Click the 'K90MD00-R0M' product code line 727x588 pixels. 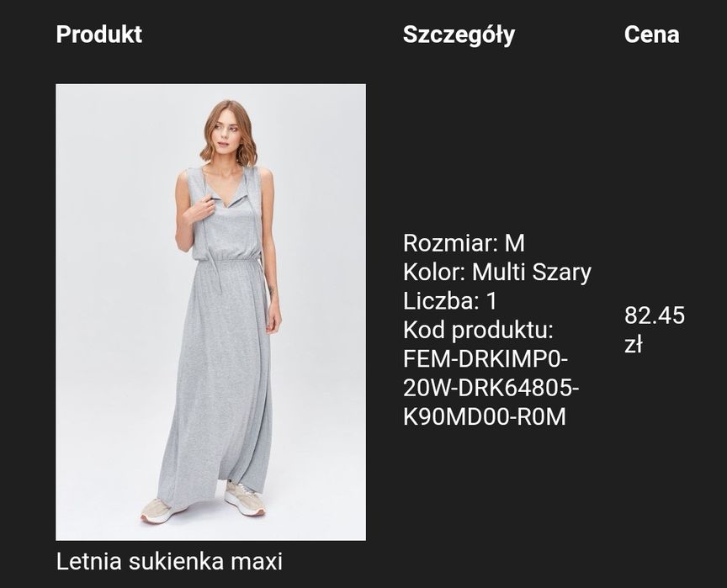click(x=485, y=416)
